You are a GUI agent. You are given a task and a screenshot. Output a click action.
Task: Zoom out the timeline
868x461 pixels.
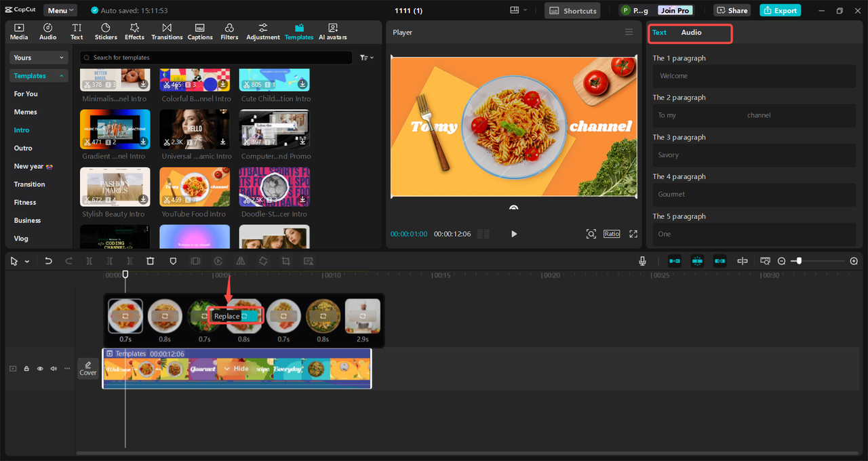pos(781,261)
